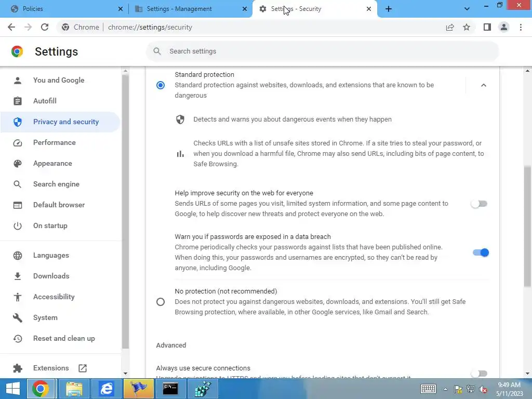Collapse the Standard protection details chevron
Viewport: 532px width, 399px height.
pos(484,85)
